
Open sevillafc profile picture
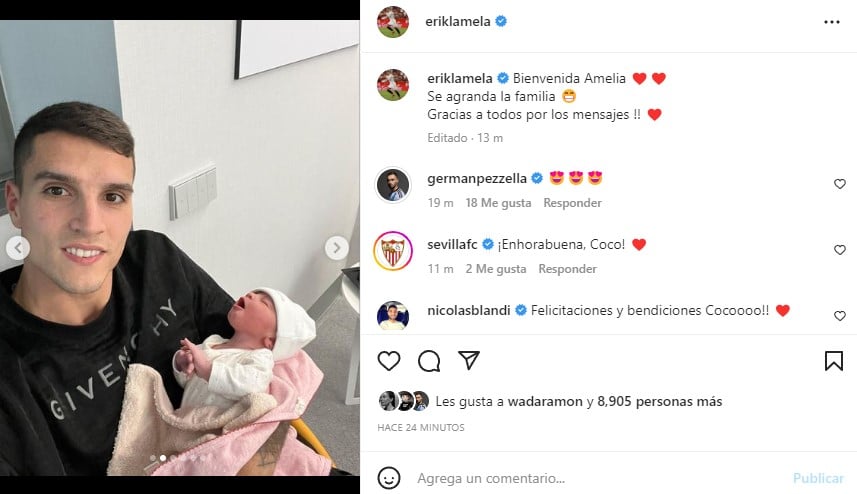[x=393, y=251]
